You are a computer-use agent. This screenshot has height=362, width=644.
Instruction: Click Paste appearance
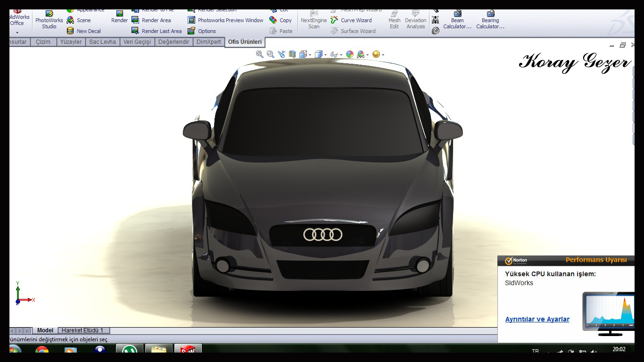coord(281,31)
